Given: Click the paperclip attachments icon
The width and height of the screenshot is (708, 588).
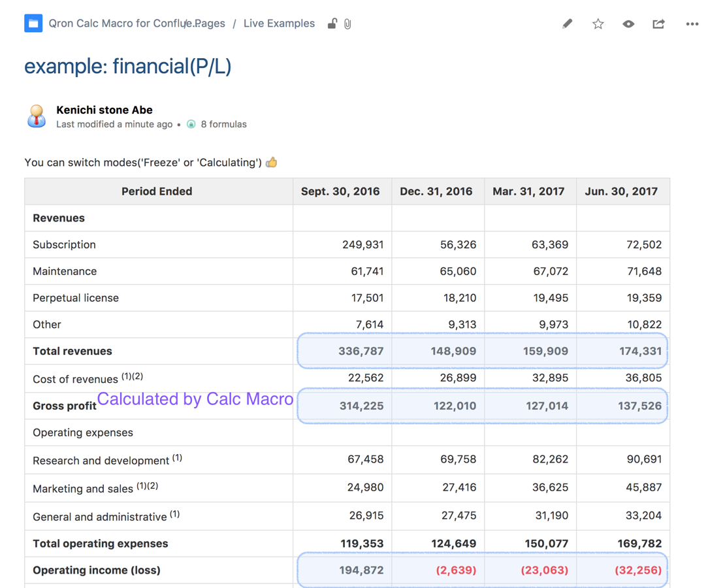Looking at the screenshot, I should click(x=347, y=24).
